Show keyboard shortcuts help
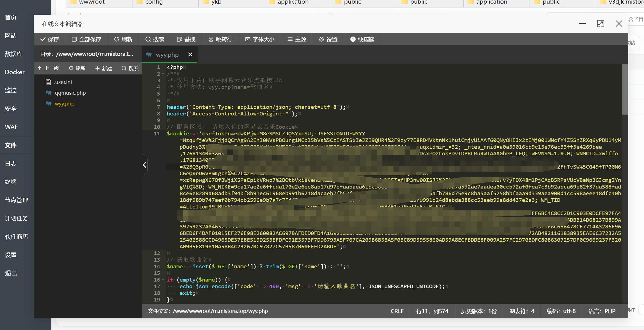Image resolution: width=644 pixels, height=330 pixels. (x=362, y=39)
